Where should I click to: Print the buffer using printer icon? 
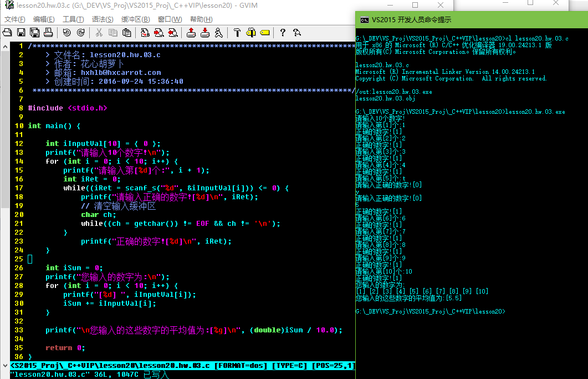coord(48,33)
